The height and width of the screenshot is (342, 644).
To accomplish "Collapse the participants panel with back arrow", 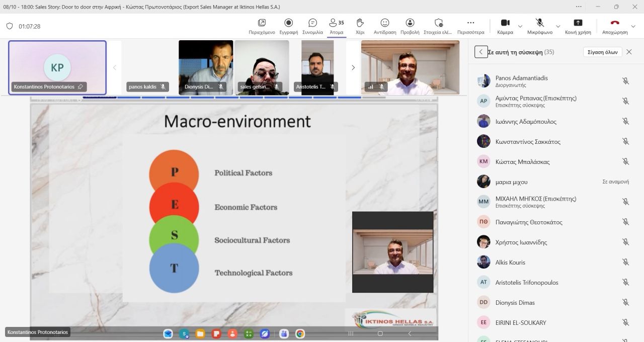I will pyautogui.click(x=481, y=52).
